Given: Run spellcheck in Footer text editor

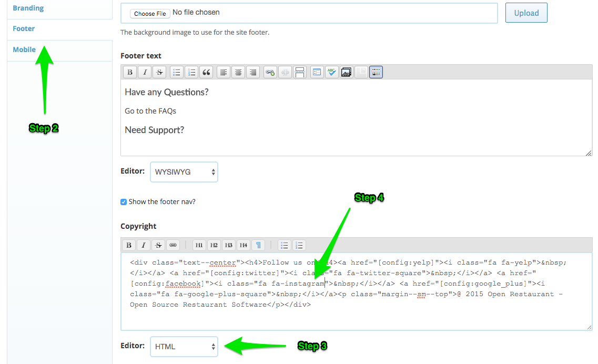Looking at the screenshot, I should click(331, 72).
